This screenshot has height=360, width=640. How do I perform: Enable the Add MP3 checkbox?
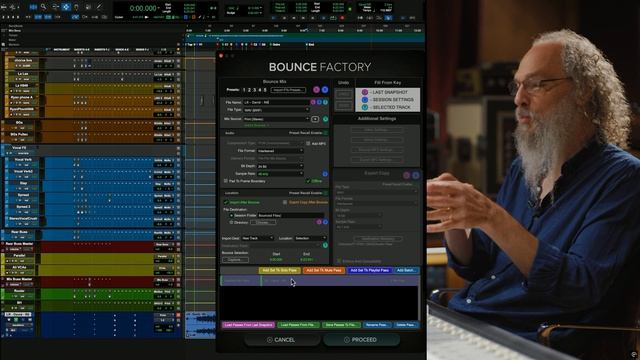pyautogui.click(x=308, y=144)
